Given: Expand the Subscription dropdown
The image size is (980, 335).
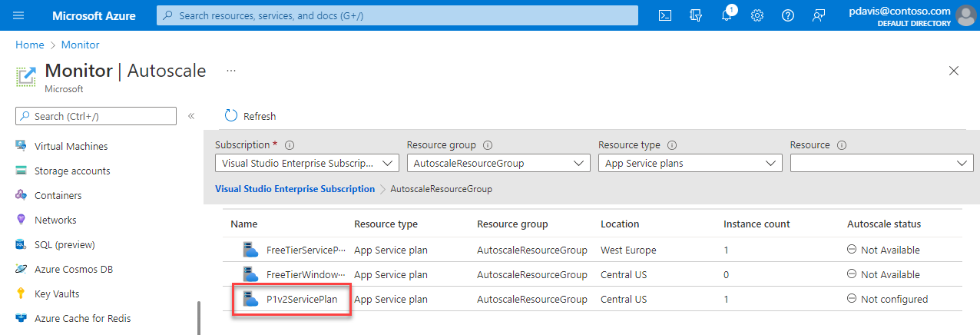Looking at the screenshot, I should coord(306,163).
